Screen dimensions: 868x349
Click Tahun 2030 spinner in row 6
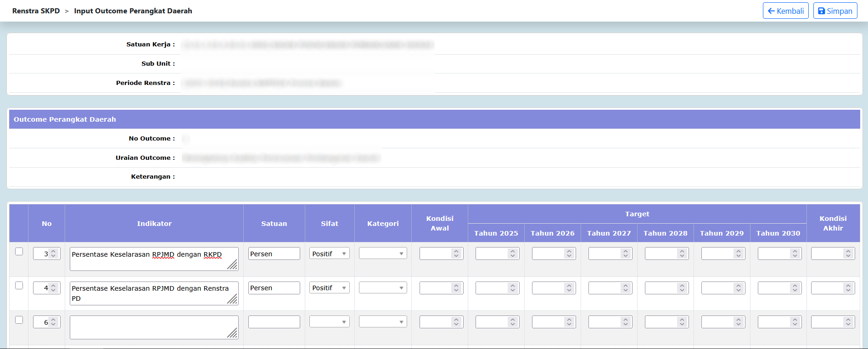pos(795,322)
